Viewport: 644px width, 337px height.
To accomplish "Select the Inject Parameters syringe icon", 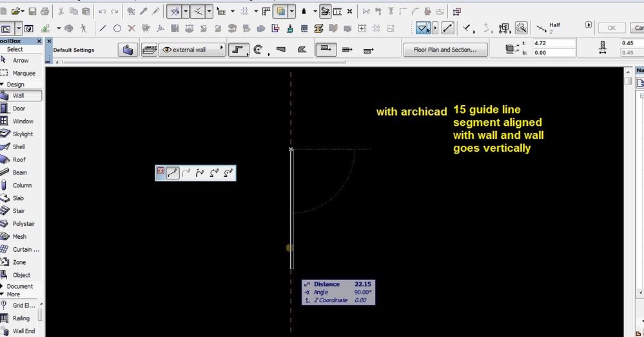I will pos(155,12).
